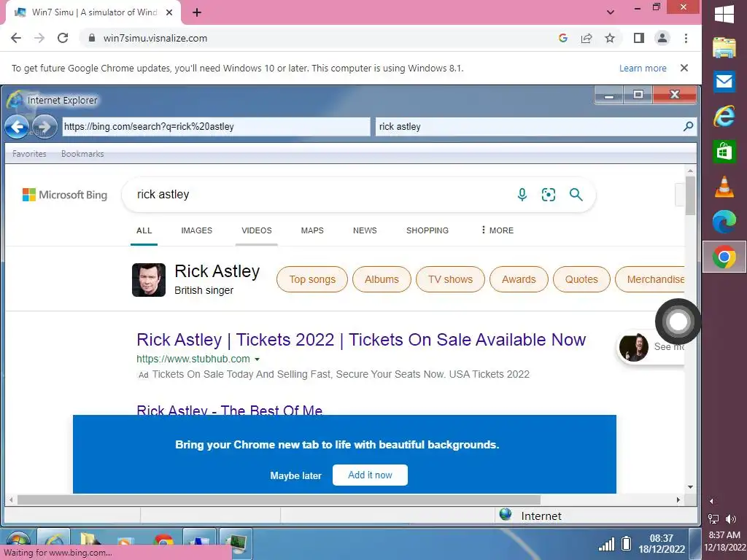Screen dimensions: 747x560
Task: Switch to Bing's IMAGES tab
Action: [x=196, y=230]
